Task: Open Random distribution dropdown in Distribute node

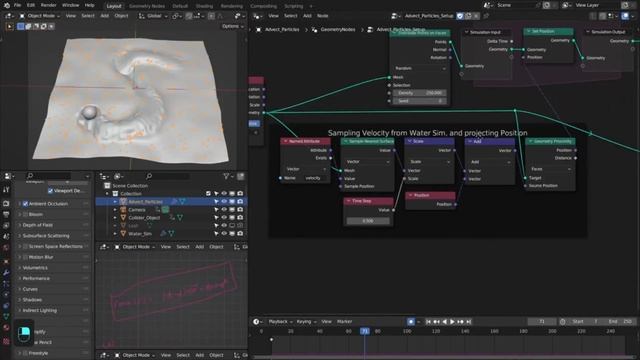Action: click(420, 68)
